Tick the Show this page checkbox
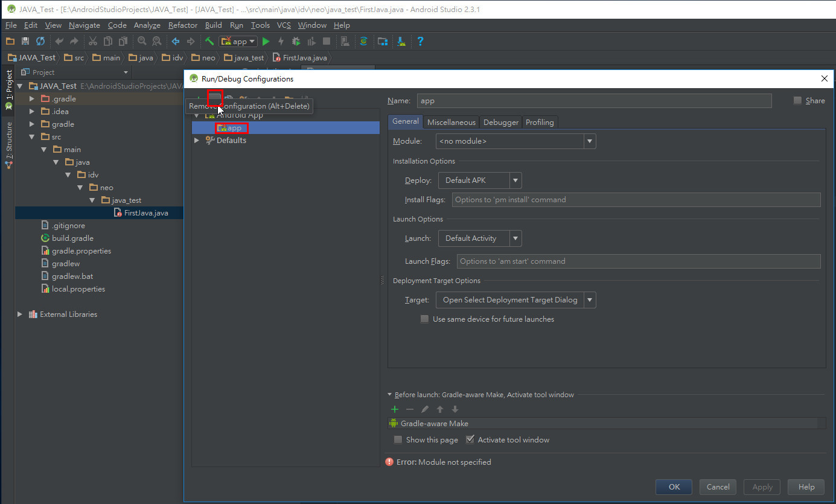The image size is (836, 504). click(x=398, y=439)
